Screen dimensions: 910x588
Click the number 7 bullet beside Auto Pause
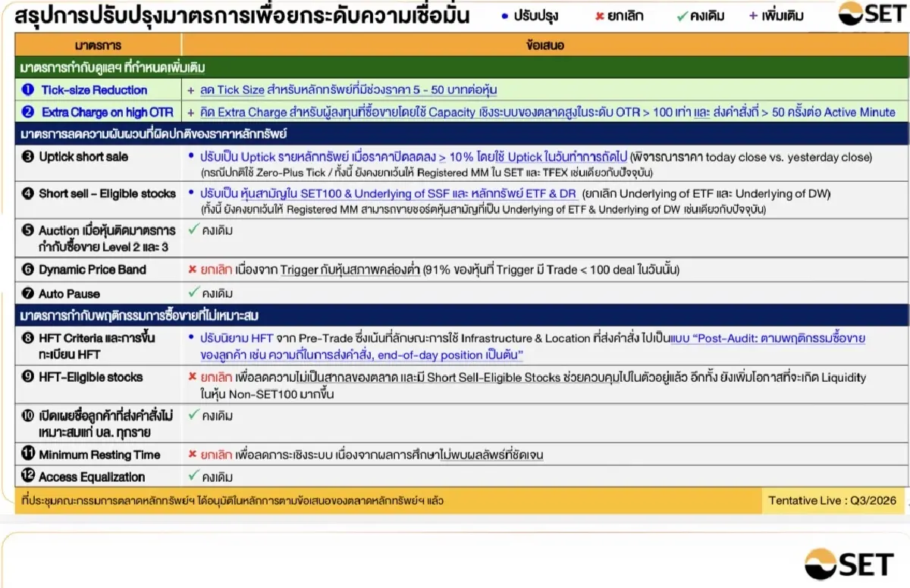(x=28, y=293)
